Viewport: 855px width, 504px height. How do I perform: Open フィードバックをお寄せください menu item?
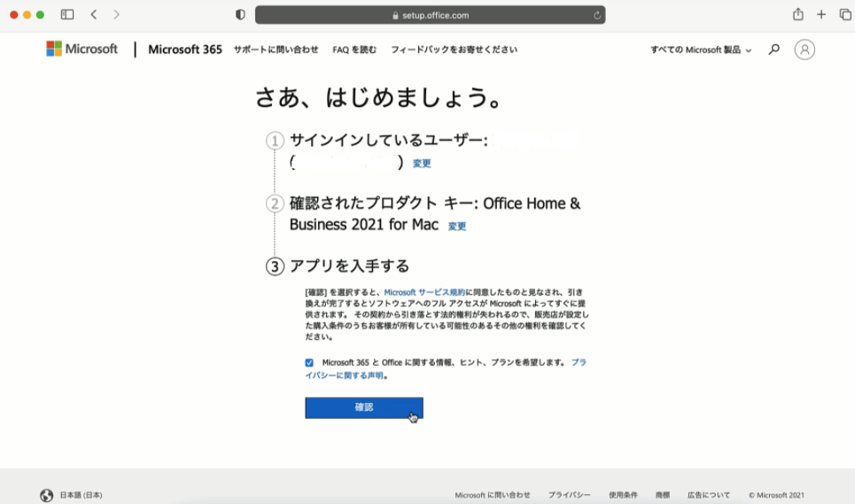[x=454, y=50]
